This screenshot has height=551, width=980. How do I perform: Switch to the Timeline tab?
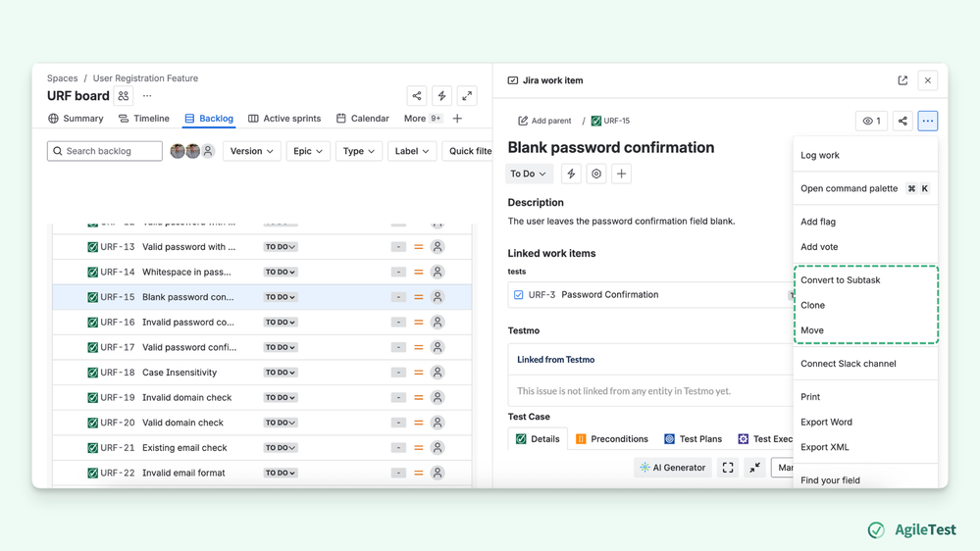[x=144, y=118]
